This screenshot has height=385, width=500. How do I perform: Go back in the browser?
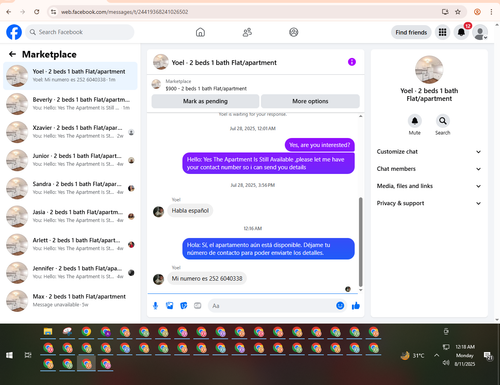click(9, 12)
